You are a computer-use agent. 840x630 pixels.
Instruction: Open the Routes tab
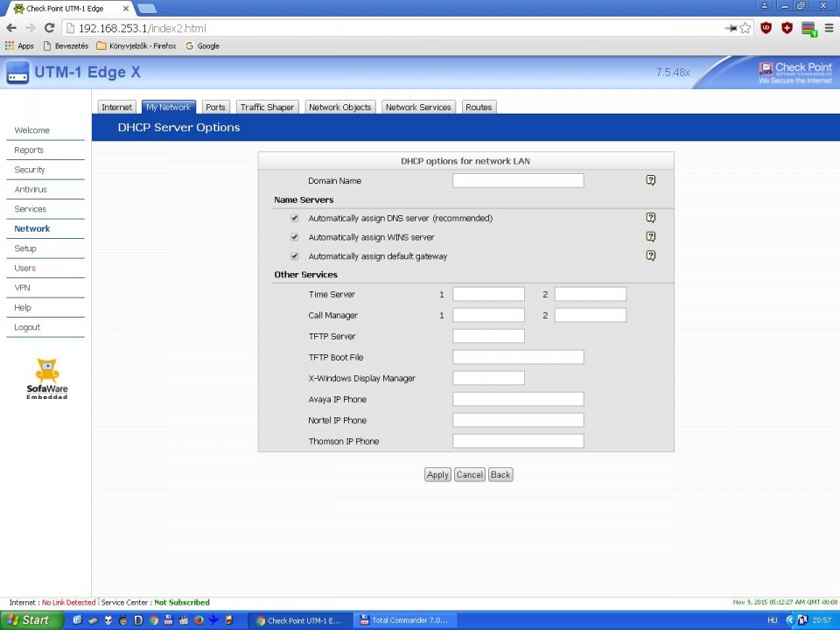[479, 107]
